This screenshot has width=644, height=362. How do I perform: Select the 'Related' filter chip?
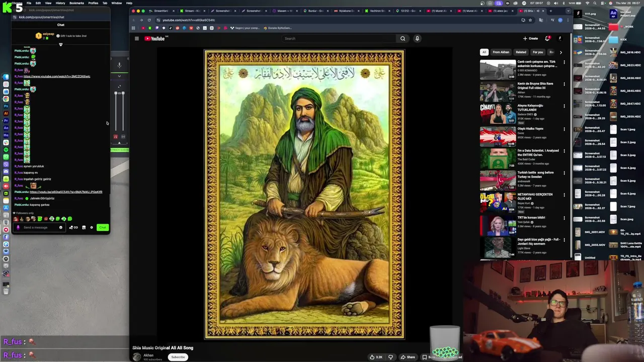point(521,52)
